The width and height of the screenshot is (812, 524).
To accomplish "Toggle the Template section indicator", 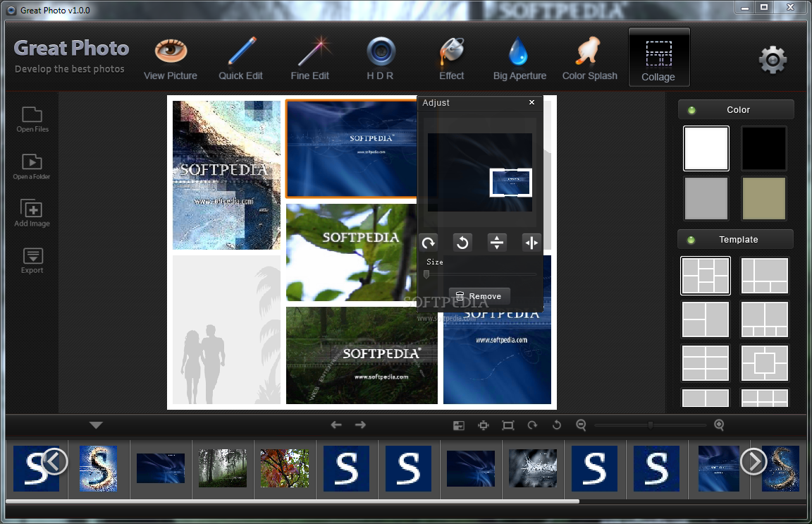I will click(691, 240).
